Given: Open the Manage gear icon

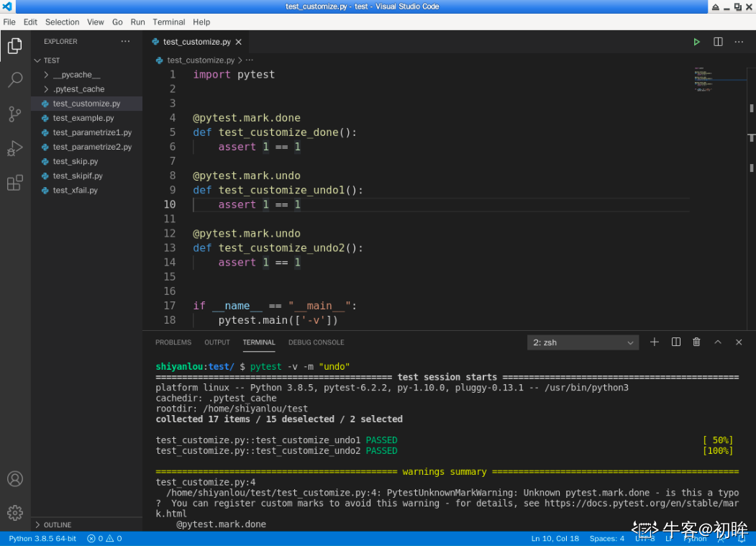Looking at the screenshot, I should (15, 513).
